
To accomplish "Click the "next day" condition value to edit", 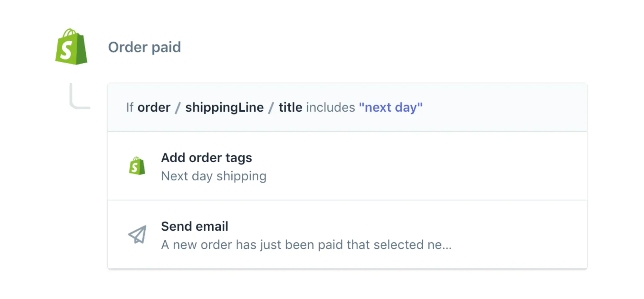I will 390,107.
